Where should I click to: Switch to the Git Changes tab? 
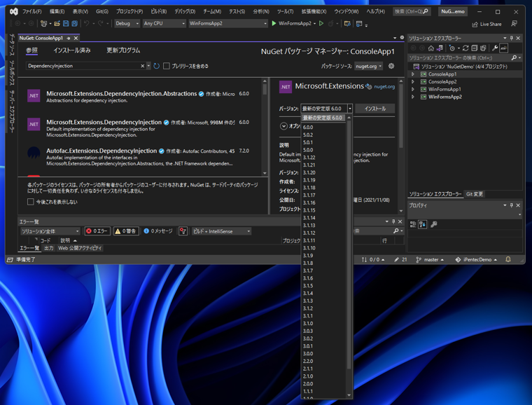(x=475, y=194)
